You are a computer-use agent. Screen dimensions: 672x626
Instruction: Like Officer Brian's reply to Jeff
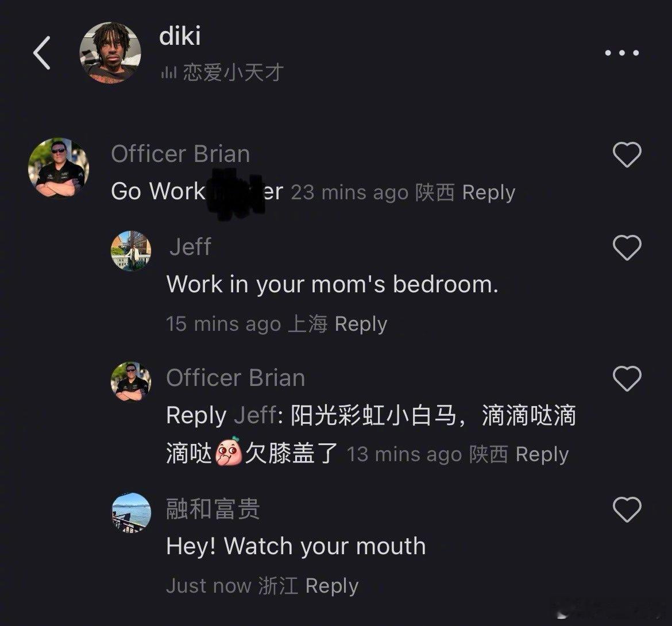(x=627, y=378)
